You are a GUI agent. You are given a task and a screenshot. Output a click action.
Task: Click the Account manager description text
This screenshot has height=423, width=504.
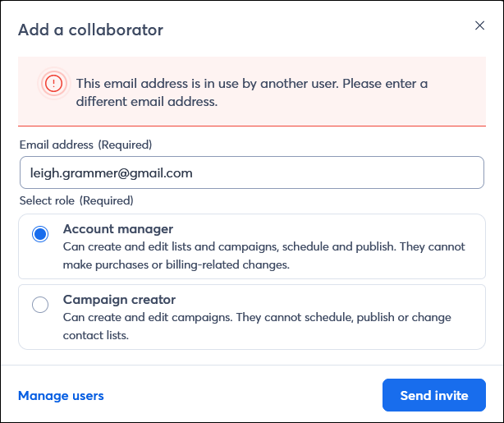(263, 255)
